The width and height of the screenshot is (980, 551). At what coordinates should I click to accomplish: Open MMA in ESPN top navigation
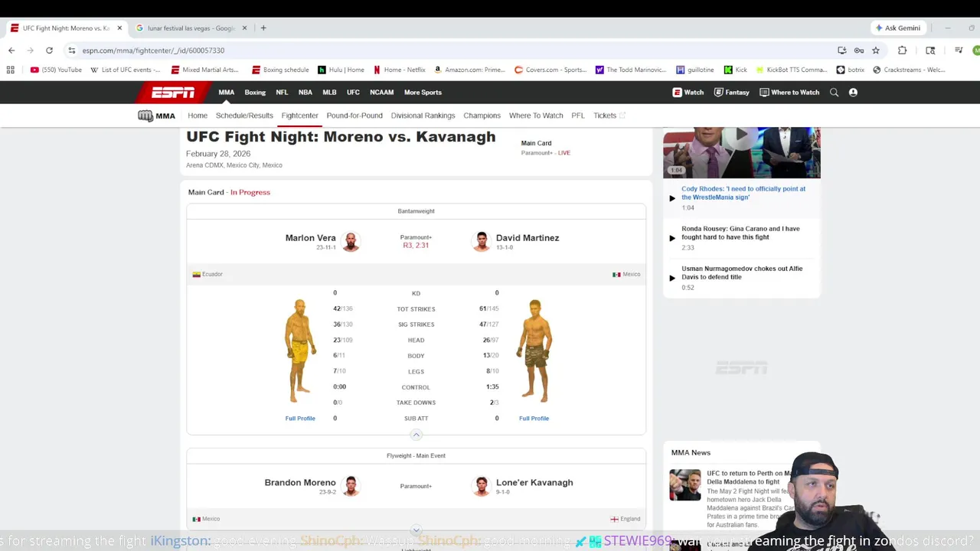pyautogui.click(x=227, y=93)
